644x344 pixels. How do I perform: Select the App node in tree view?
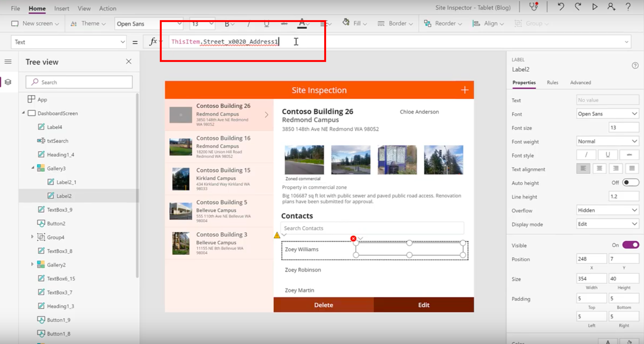42,100
